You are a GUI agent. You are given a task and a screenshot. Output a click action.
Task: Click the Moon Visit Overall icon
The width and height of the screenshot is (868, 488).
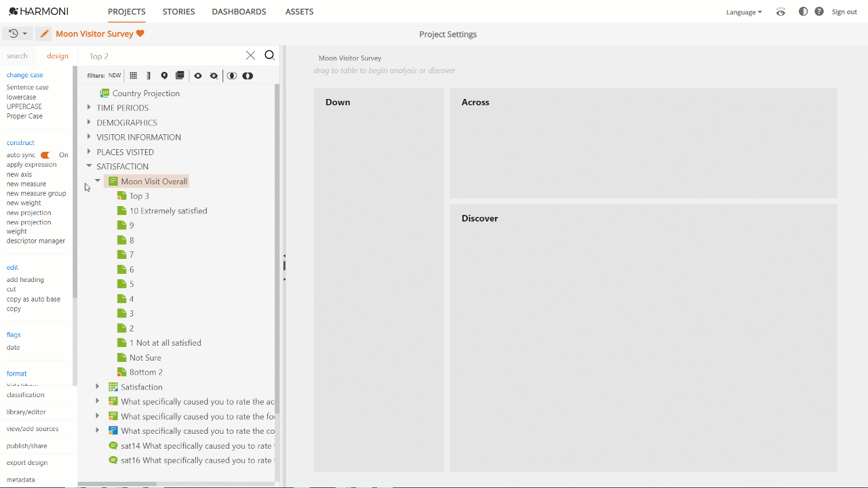[113, 181]
